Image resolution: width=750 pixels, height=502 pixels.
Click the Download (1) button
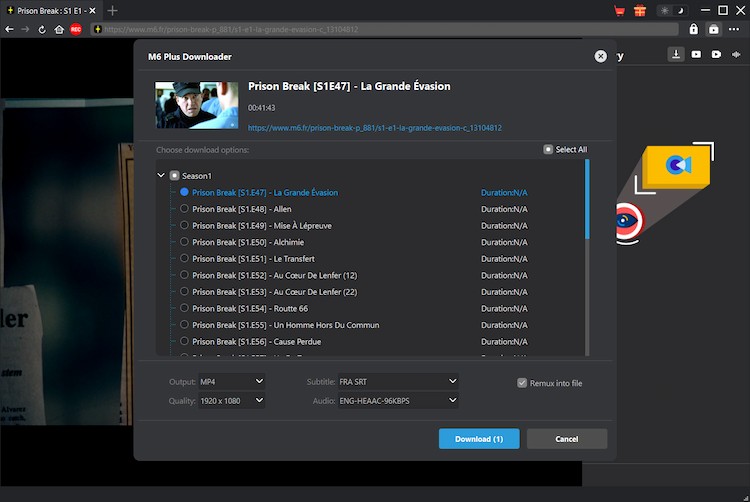point(478,439)
